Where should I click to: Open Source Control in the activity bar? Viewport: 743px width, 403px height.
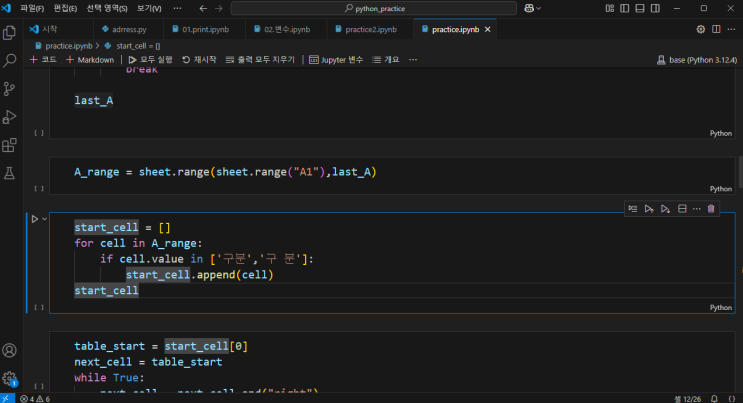coord(10,89)
